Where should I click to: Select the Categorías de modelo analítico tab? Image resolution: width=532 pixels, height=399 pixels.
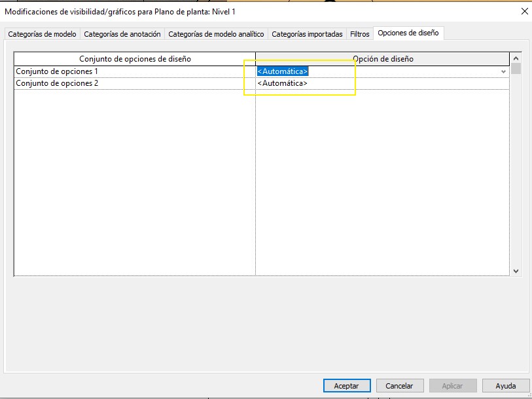pos(216,34)
